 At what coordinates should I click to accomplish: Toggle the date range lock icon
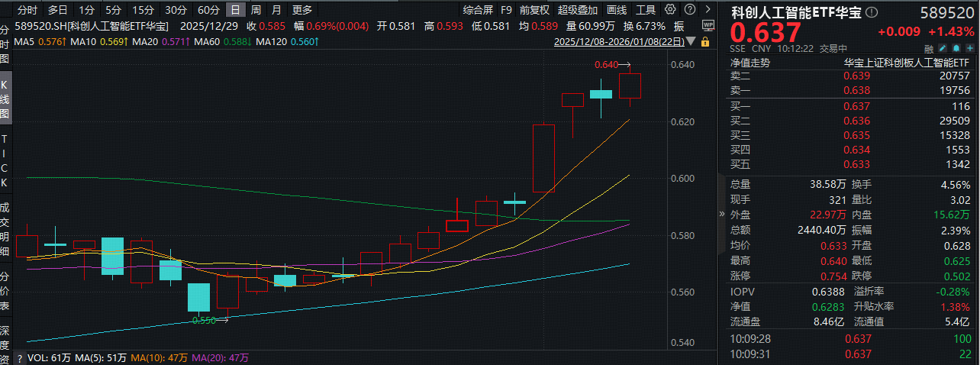[x=705, y=41]
